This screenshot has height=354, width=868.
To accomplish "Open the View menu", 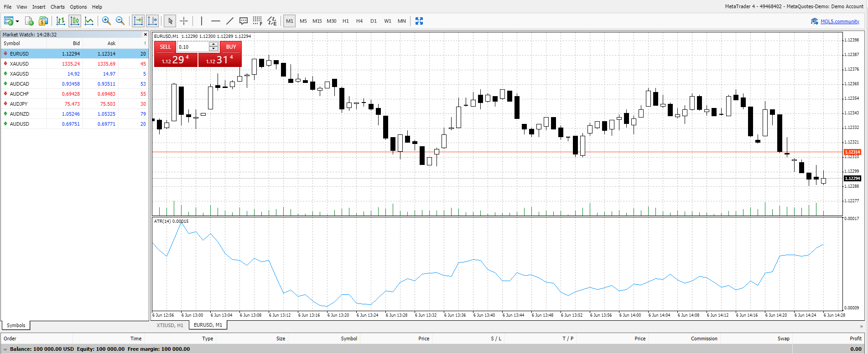I will click(x=22, y=7).
